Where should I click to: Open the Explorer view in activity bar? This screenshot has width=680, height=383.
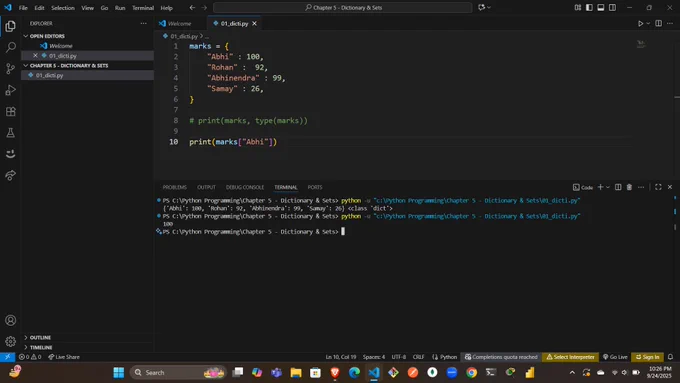click(x=10, y=26)
